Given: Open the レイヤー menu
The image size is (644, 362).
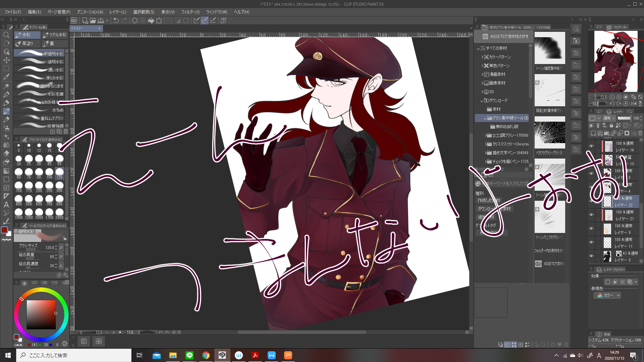Looking at the screenshot, I should pyautogui.click(x=118, y=12).
